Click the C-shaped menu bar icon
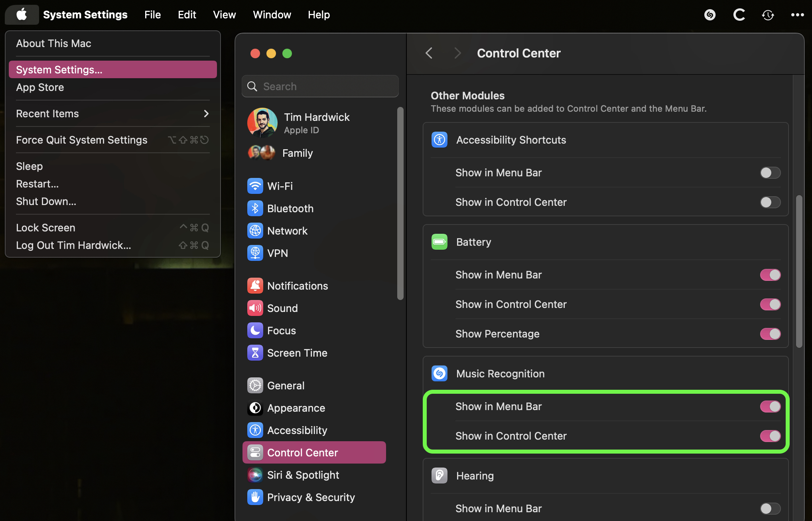 coord(739,15)
